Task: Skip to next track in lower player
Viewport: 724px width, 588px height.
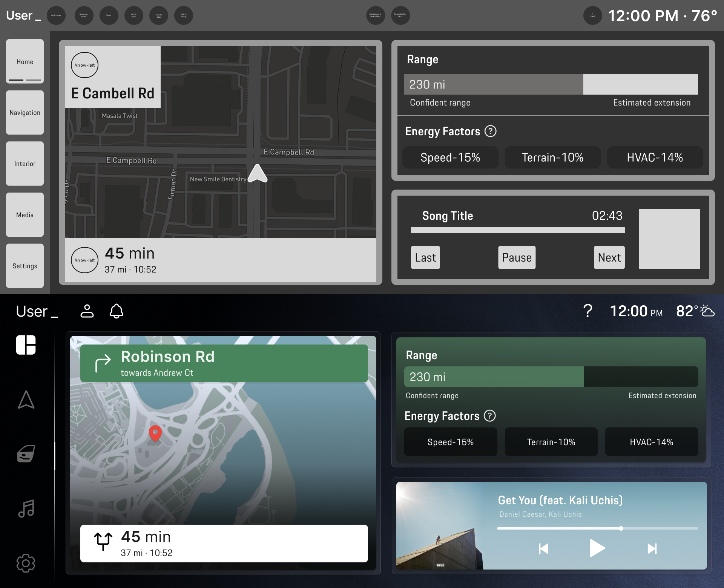Action: tap(652, 548)
